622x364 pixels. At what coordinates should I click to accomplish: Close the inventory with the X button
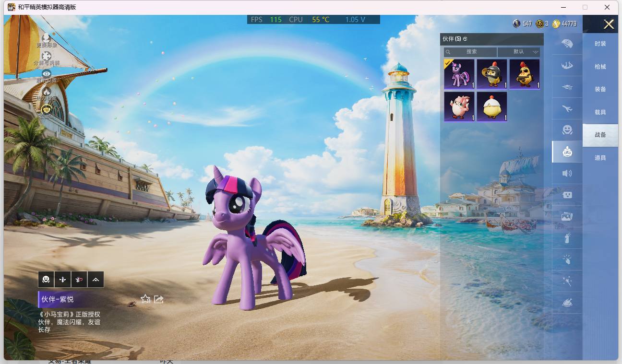pyautogui.click(x=609, y=24)
